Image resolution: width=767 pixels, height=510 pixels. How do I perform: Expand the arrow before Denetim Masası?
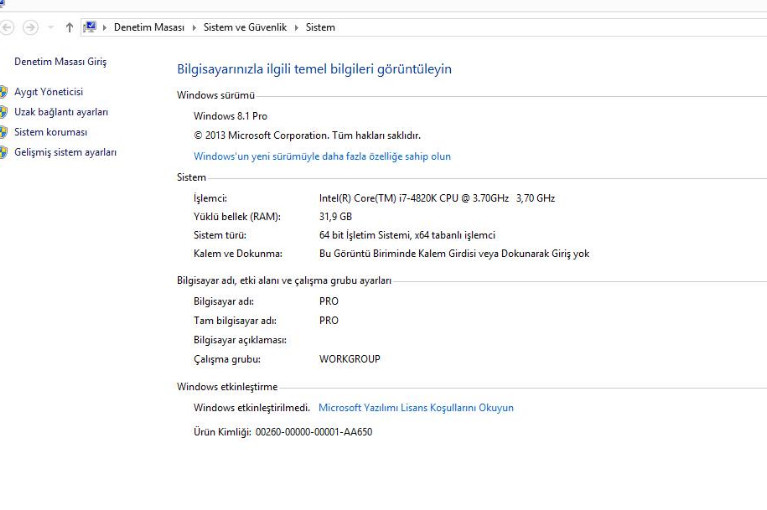coord(104,28)
